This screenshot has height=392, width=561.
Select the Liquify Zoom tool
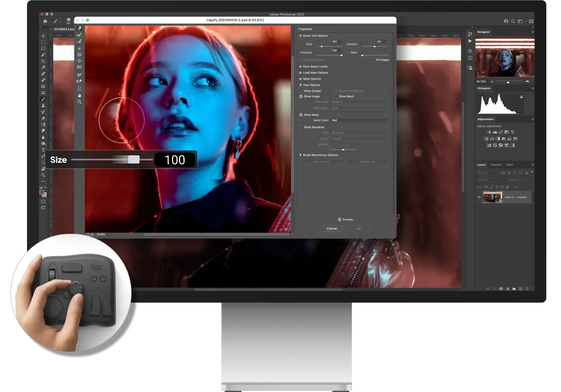[79, 102]
